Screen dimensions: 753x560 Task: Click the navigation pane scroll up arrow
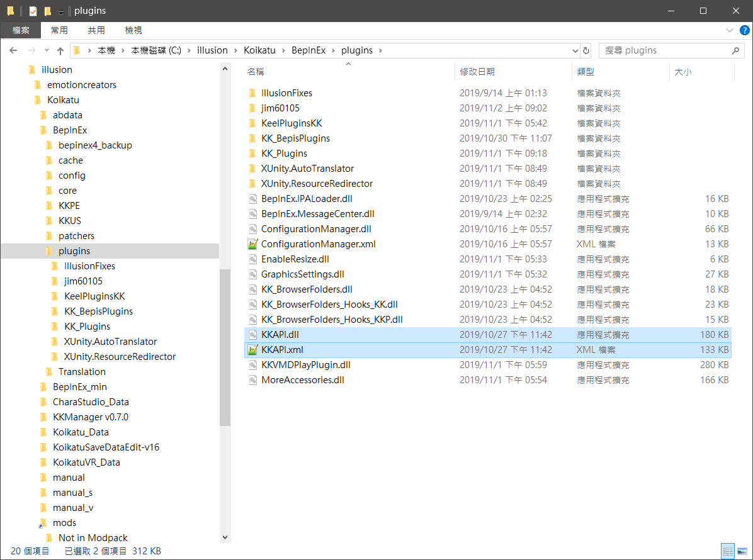[225, 69]
